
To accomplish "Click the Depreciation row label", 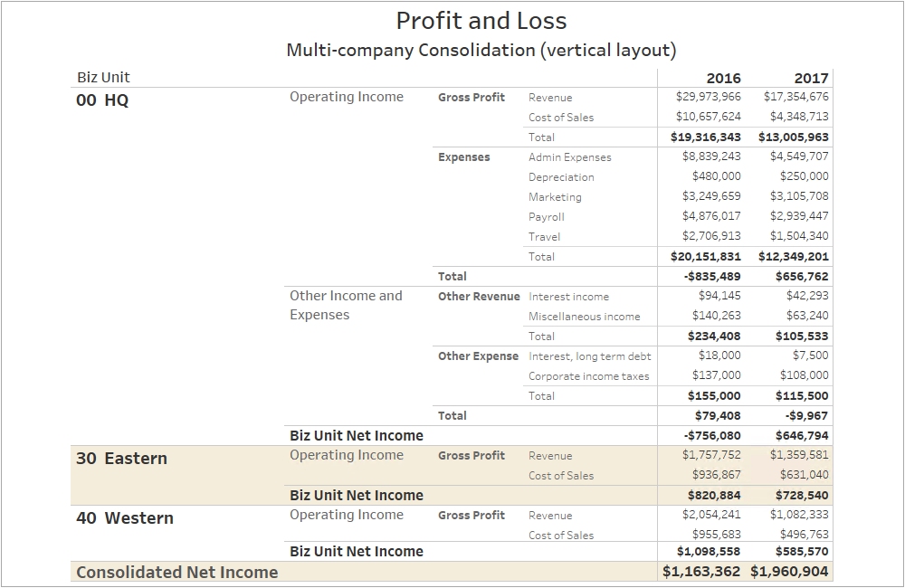I will [x=561, y=177].
